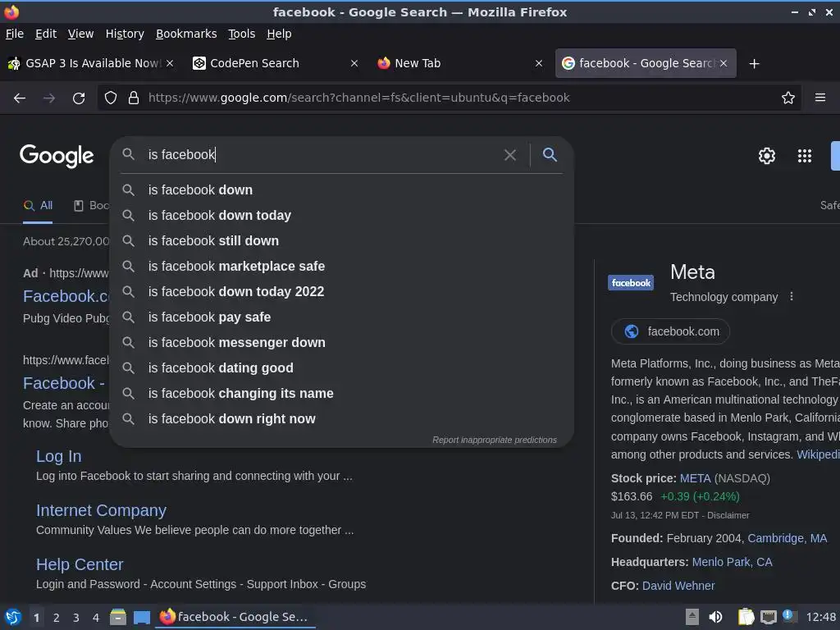Click the show desktop icon in taskbar

[x=141, y=618]
